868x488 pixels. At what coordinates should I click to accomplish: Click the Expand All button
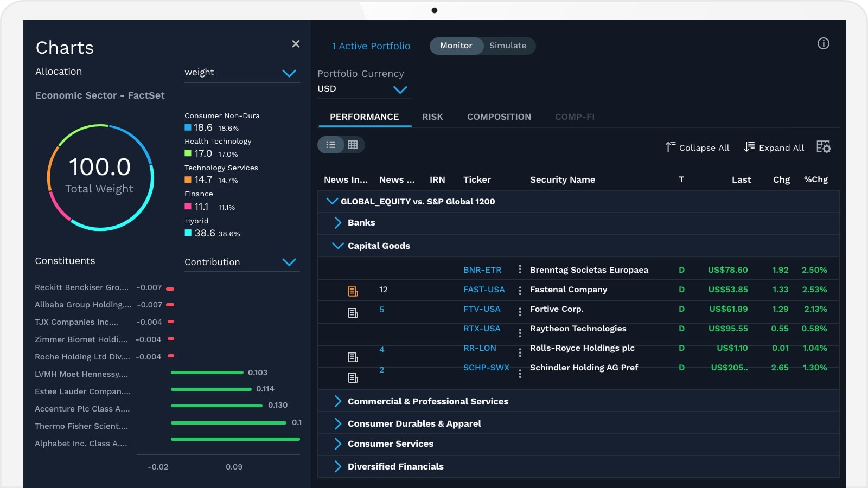(x=774, y=147)
